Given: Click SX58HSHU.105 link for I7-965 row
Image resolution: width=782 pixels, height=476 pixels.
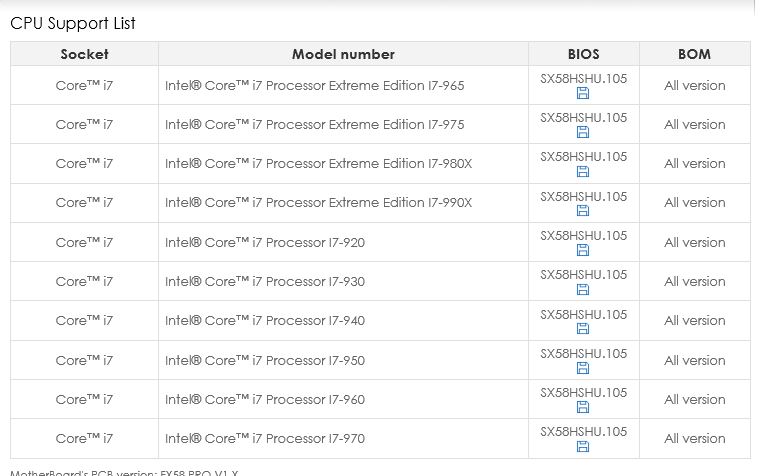Looking at the screenshot, I should [x=583, y=78].
